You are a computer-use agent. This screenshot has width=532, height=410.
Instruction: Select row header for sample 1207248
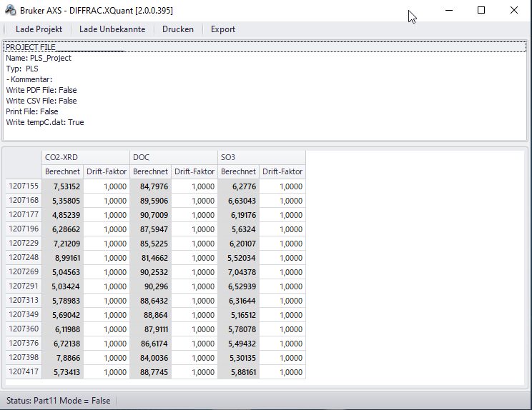tap(24, 257)
